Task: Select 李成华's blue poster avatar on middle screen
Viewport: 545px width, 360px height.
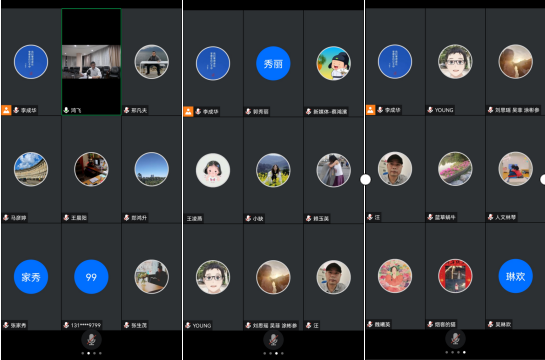Action: tap(213, 63)
